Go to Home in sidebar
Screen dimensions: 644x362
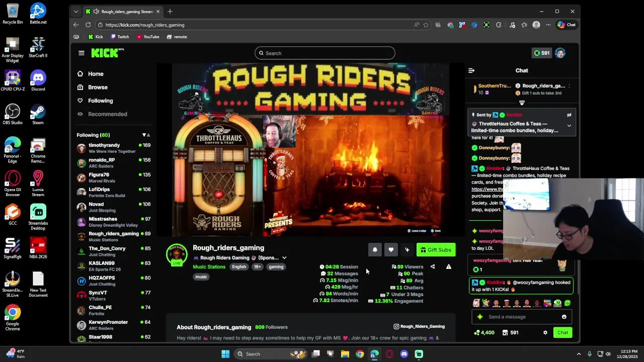coord(91,74)
